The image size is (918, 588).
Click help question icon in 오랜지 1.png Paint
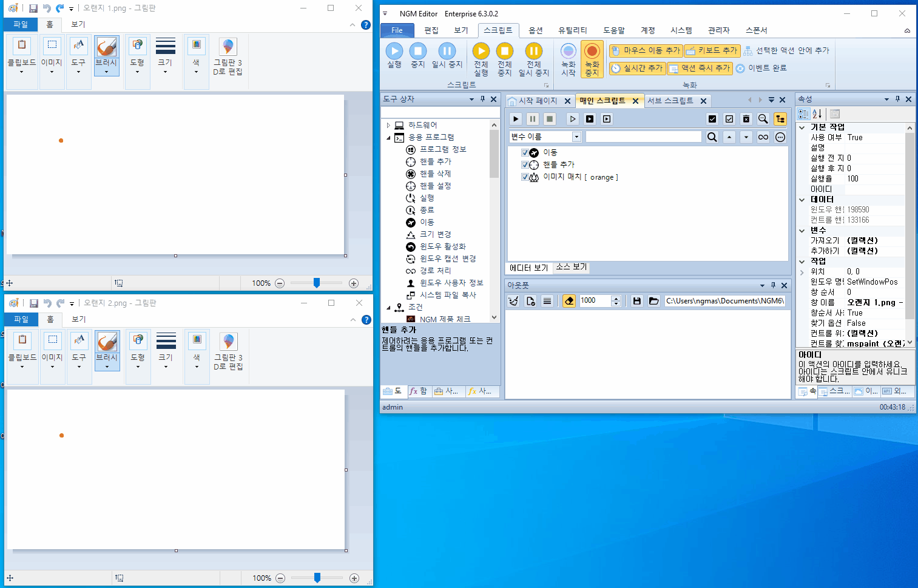coord(366,25)
